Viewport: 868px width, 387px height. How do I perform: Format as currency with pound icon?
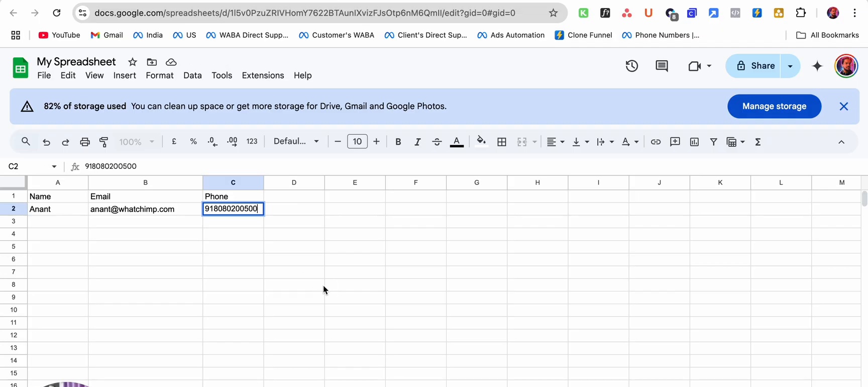(x=174, y=142)
